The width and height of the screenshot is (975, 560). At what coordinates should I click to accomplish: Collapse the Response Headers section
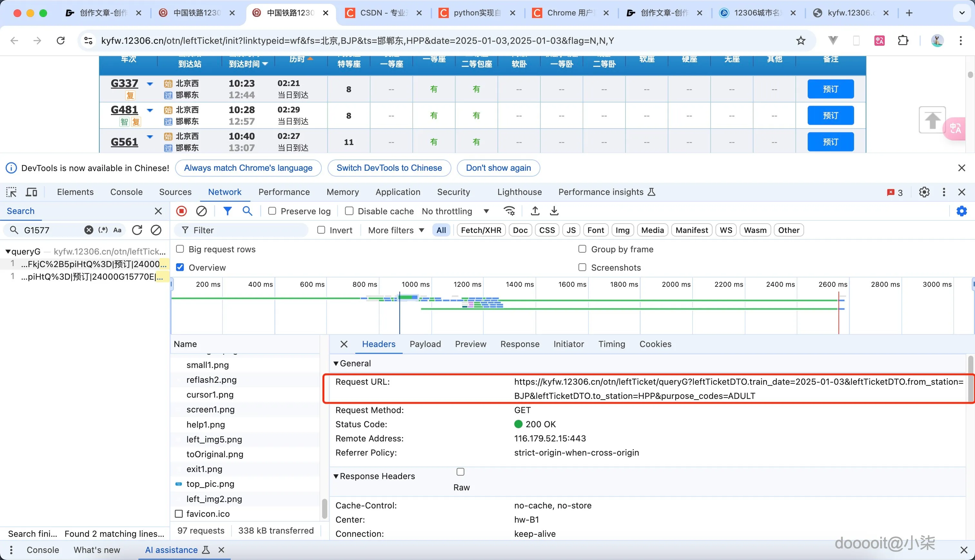point(336,476)
